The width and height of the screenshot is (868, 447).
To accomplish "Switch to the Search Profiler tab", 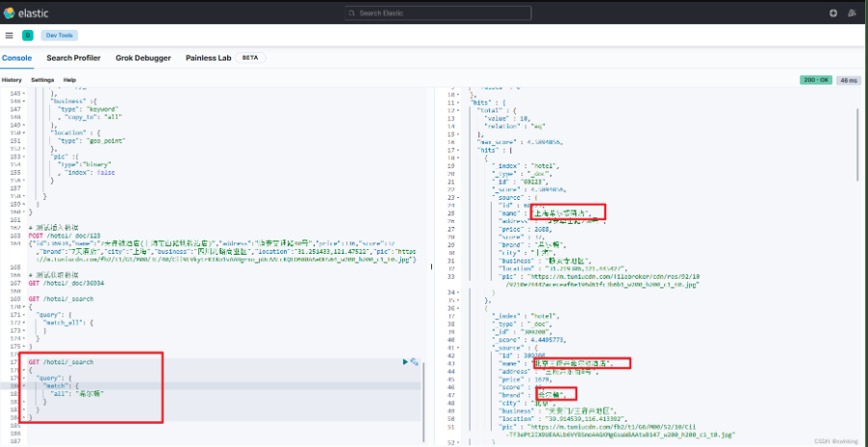I will 73,58.
